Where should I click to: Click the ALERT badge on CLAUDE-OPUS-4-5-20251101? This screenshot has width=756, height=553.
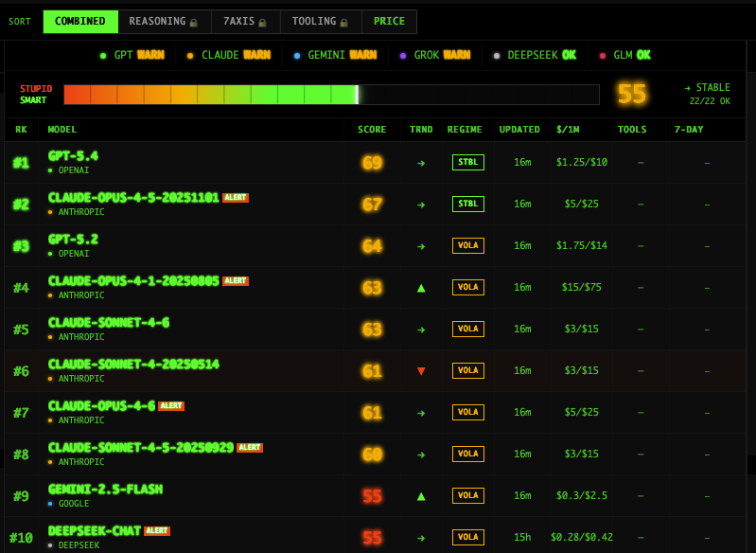236,197
